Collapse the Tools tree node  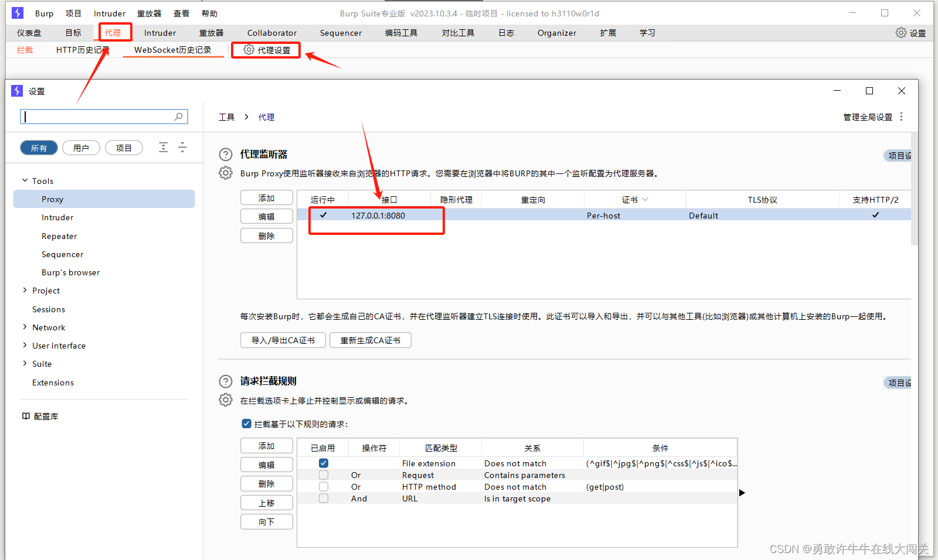(x=25, y=180)
